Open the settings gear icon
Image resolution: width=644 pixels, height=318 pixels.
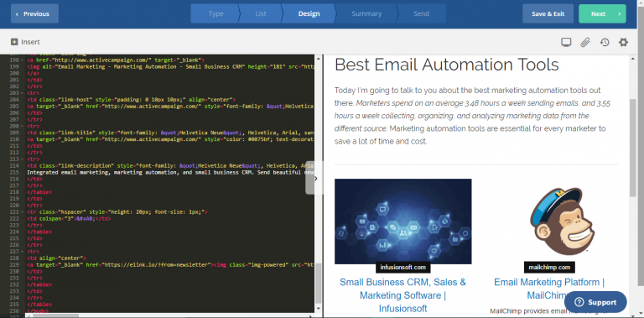tap(624, 42)
